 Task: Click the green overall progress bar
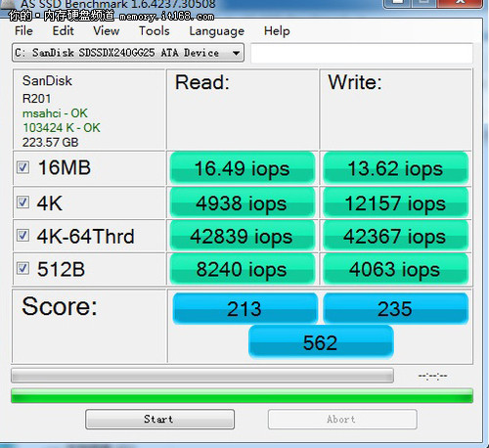point(242,396)
